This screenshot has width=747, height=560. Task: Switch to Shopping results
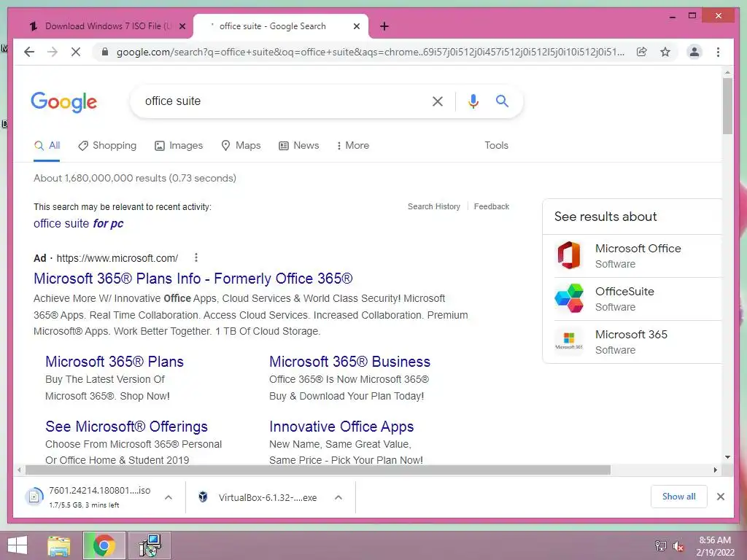(x=107, y=145)
